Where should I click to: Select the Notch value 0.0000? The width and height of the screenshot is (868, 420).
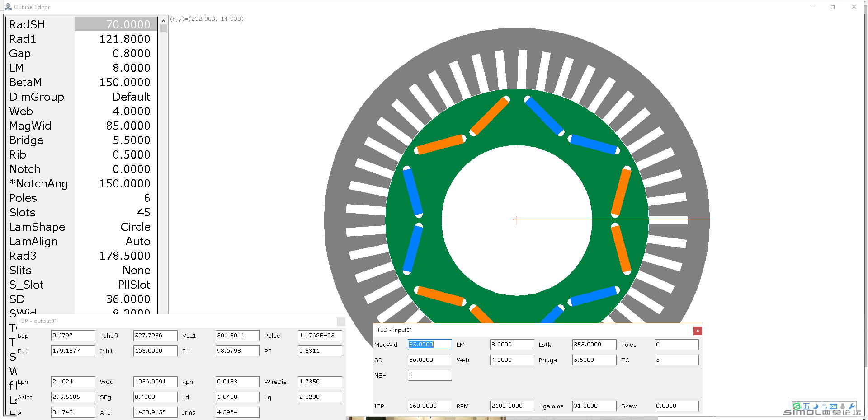pos(116,169)
